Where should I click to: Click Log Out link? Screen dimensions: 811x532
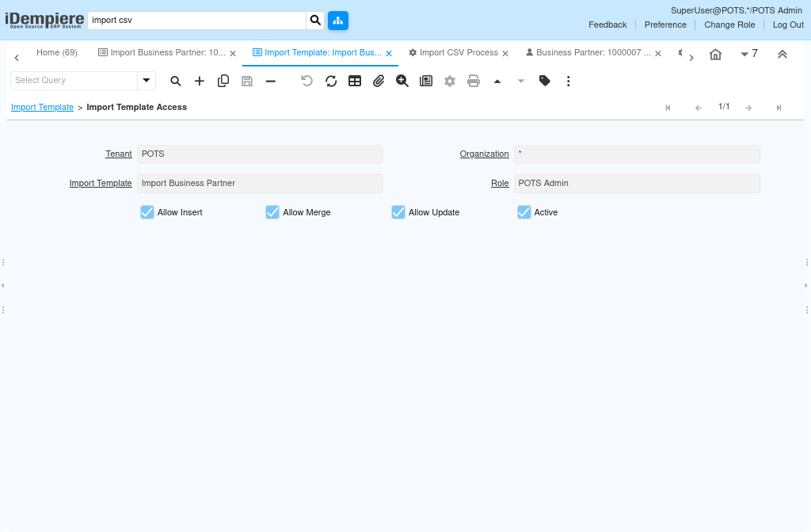[x=788, y=25]
